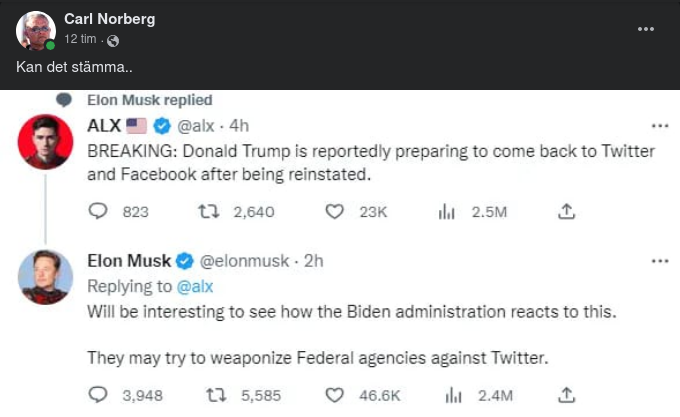Screen dimensions: 680x417
Task: Like the ALX tweet heart icon
Action: coord(336,212)
